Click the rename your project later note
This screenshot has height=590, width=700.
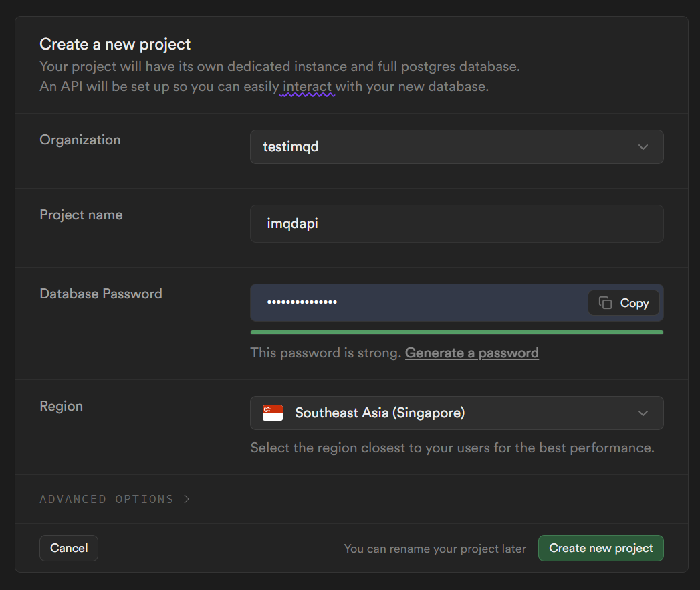[435, 549]
